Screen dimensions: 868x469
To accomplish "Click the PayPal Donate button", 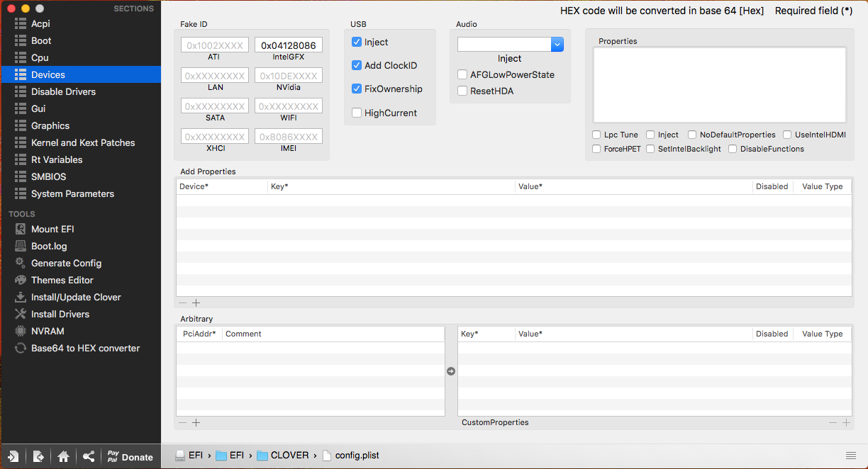I will click(130, 457).
